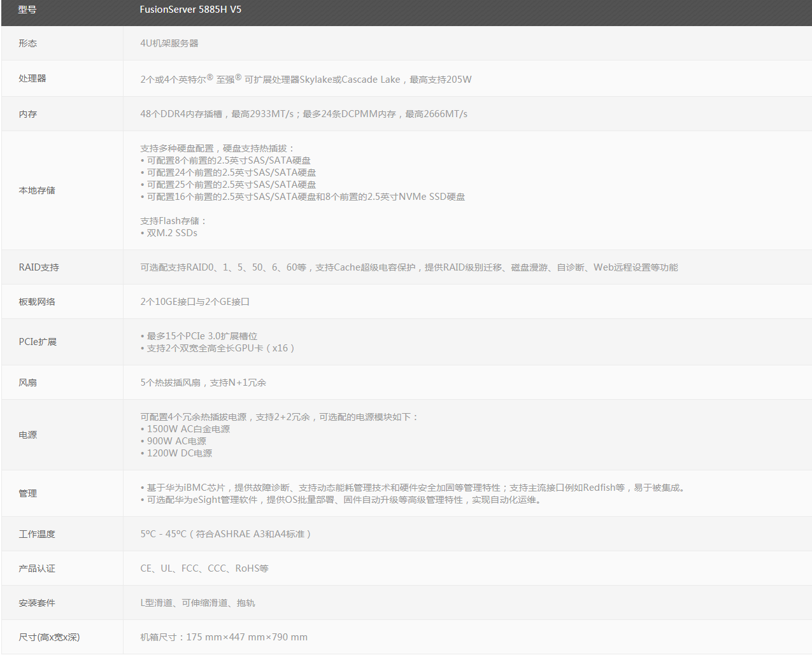Click the 双M.2 SSDs bullet
812x655 pixels.
(x=169, y=233)
